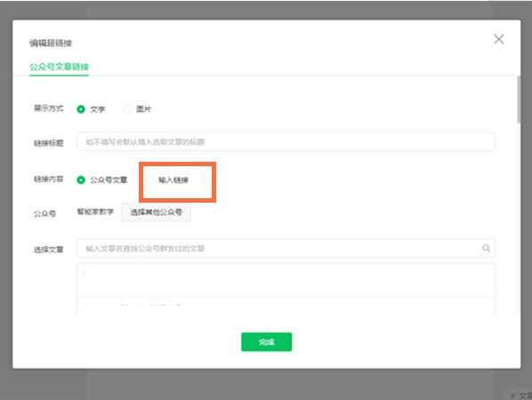Expand the 文章 panel at bottom right
The image size is (532, 400).
click(x=520, y=396)
